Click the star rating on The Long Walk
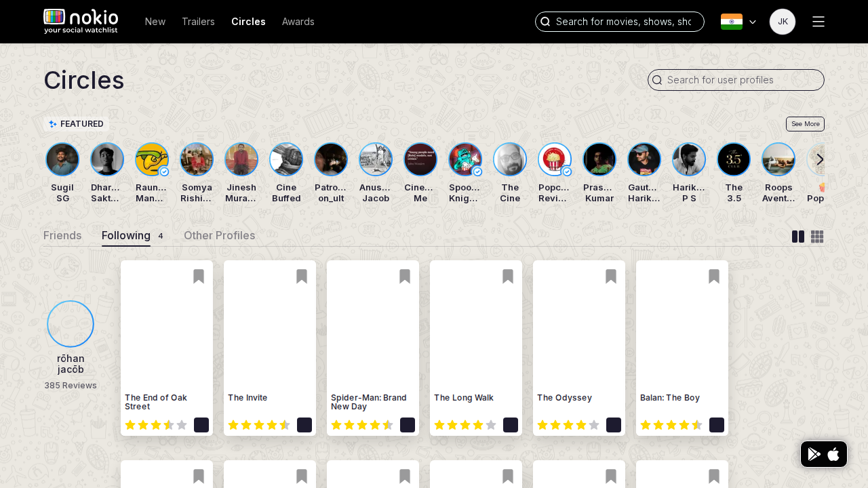The height and width of the screenshot is (488, 868). (x=465, y=425)
